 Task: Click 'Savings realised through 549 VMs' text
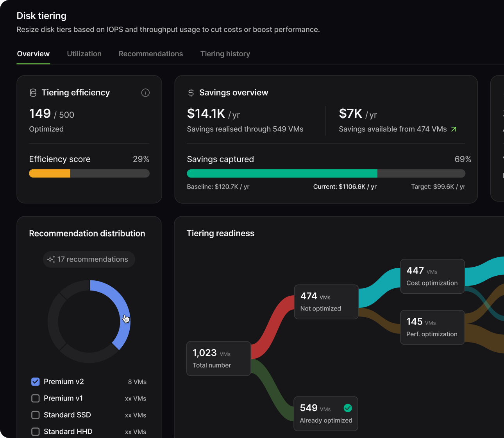[x=245, y=129]
